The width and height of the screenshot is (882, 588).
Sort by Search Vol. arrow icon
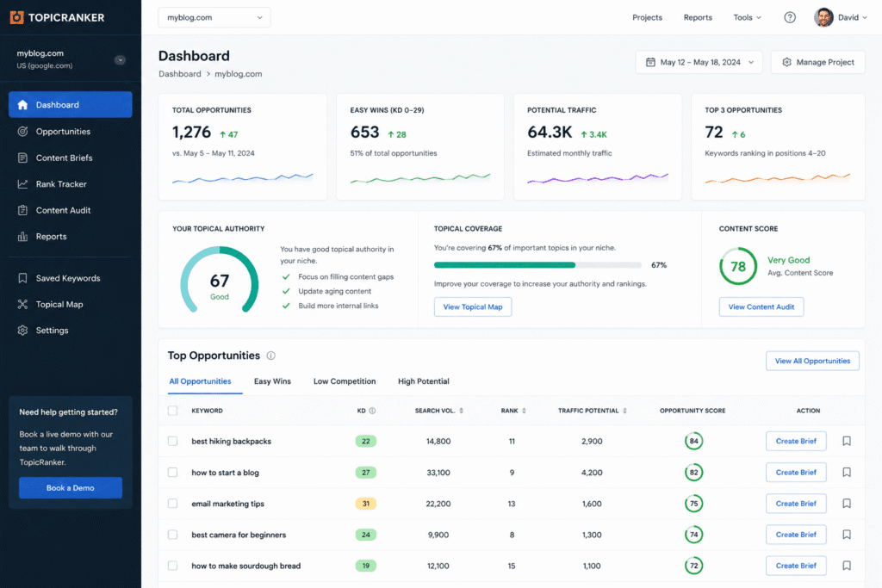pos(462,411)
